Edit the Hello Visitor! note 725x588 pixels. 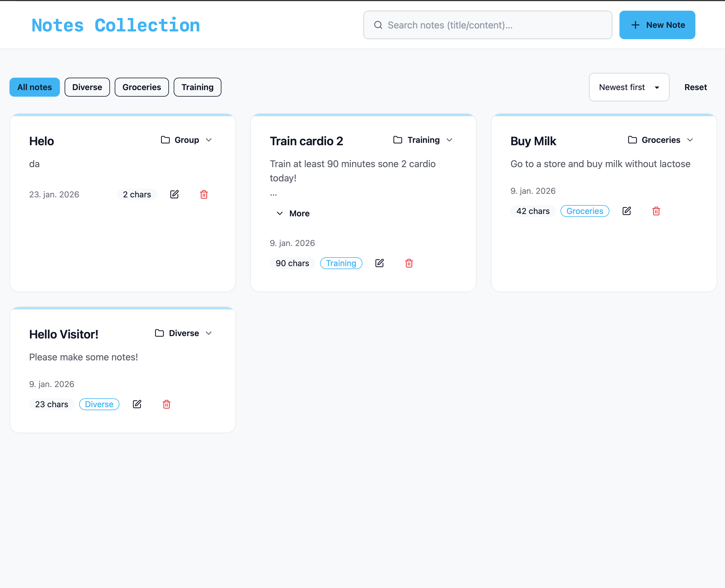tap(137, 404)
